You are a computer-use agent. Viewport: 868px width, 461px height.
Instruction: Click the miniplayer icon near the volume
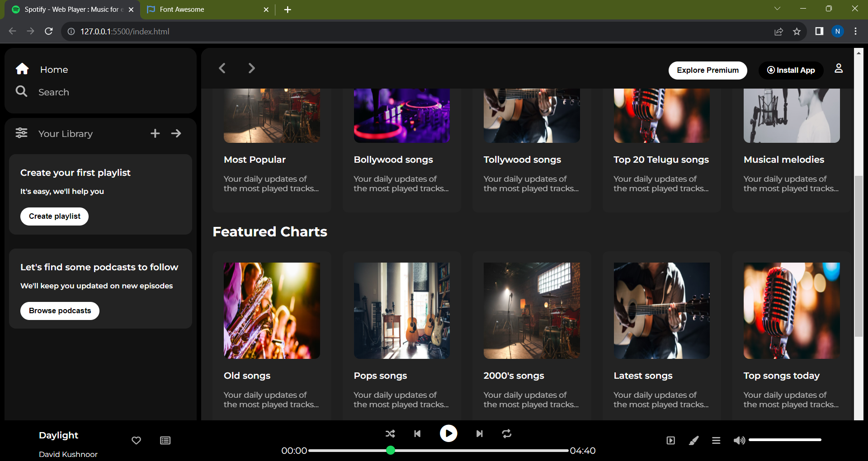point(671,440)
